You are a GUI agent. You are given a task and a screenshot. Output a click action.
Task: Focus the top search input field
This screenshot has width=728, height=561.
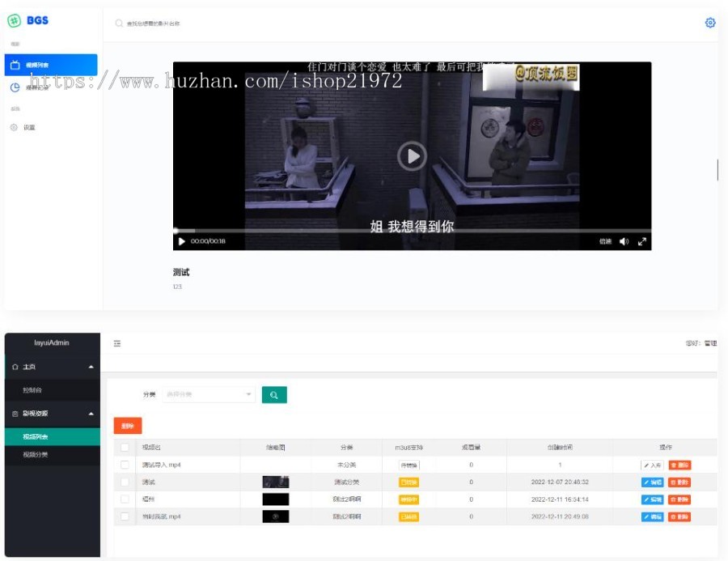[153, 23]
